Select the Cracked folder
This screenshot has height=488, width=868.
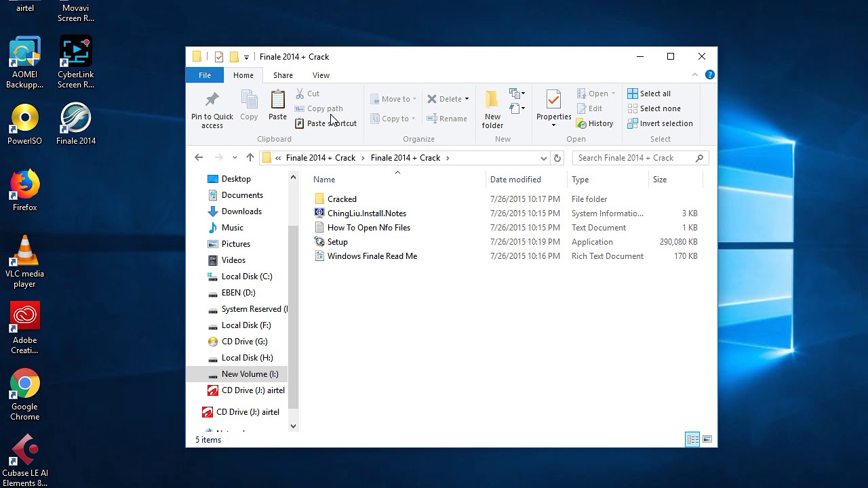pyautogui.click(x=342, y=199)
